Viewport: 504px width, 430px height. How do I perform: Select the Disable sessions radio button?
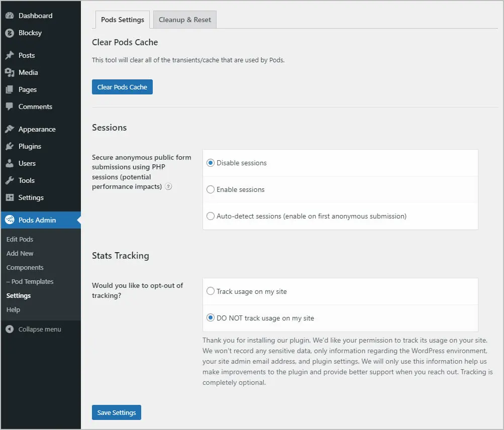tap(211, 163)
